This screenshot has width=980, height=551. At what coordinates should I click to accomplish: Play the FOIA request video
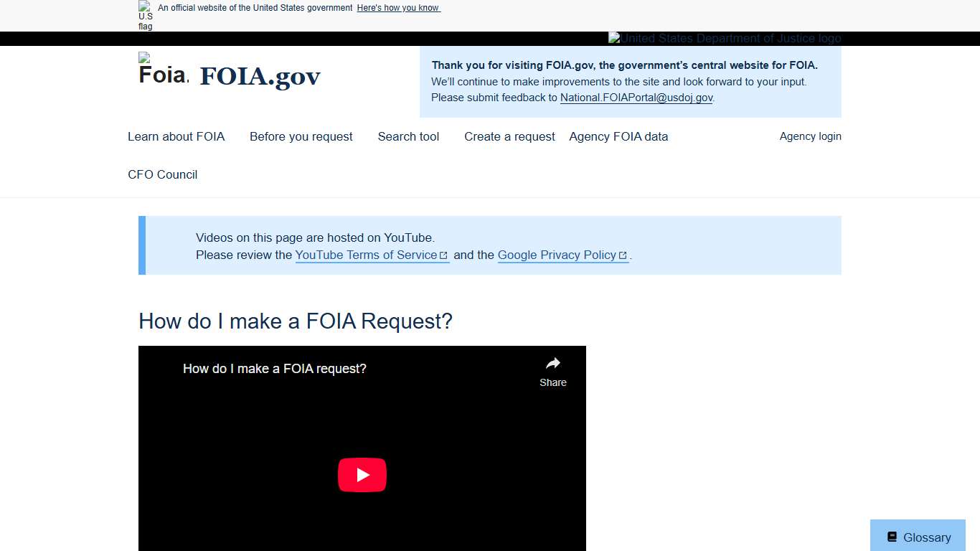pos(362,474)
